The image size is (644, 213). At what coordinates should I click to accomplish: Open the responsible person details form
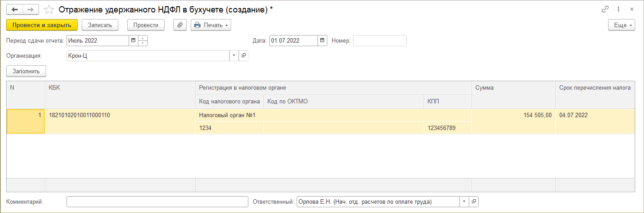click(x=474, y=202)
